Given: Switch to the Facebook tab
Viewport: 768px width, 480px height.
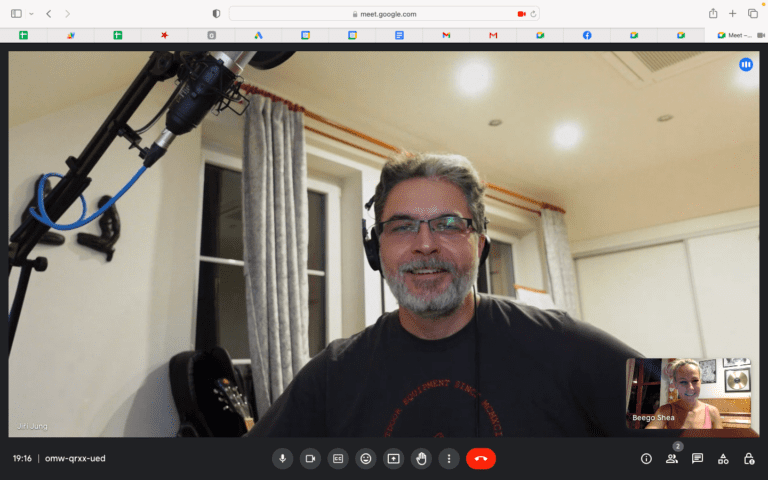Looking at the screenshot, I should pyautogui.click(x=587, y=35).
